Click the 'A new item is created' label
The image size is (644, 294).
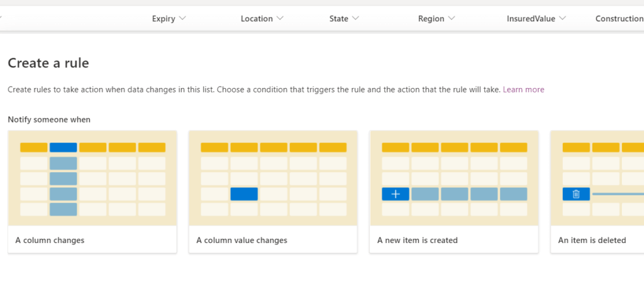pos(418,240)
